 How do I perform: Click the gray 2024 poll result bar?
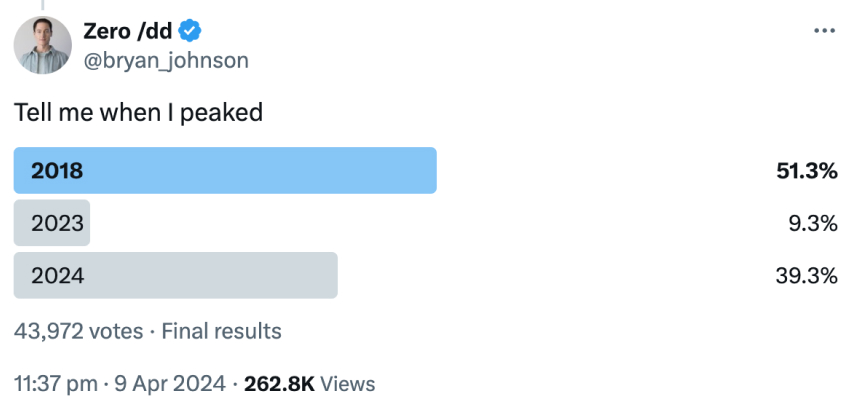pyautogui.click(x=176, y=275)
